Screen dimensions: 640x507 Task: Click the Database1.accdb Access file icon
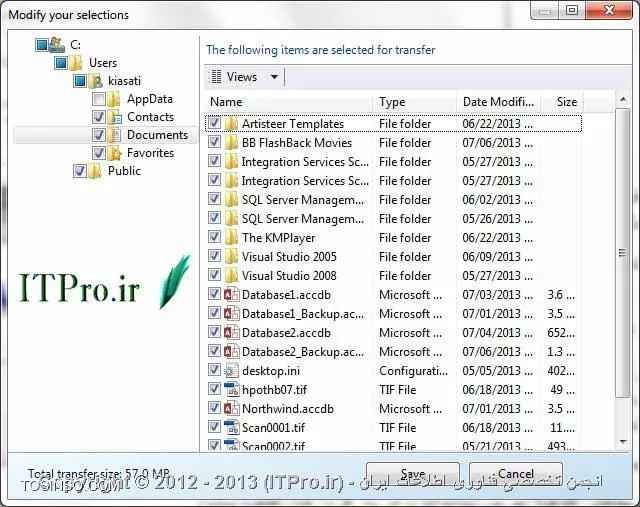(x=231, y=294)
